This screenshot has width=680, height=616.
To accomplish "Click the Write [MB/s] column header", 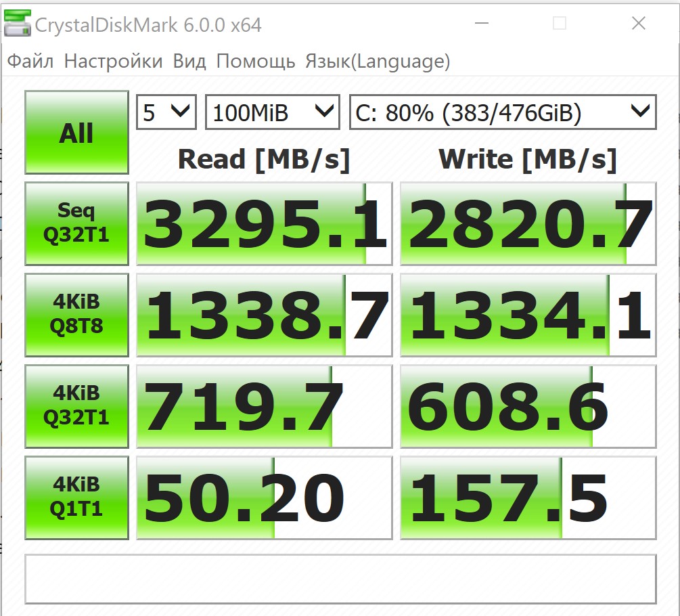I will click(x=528, y=160).
